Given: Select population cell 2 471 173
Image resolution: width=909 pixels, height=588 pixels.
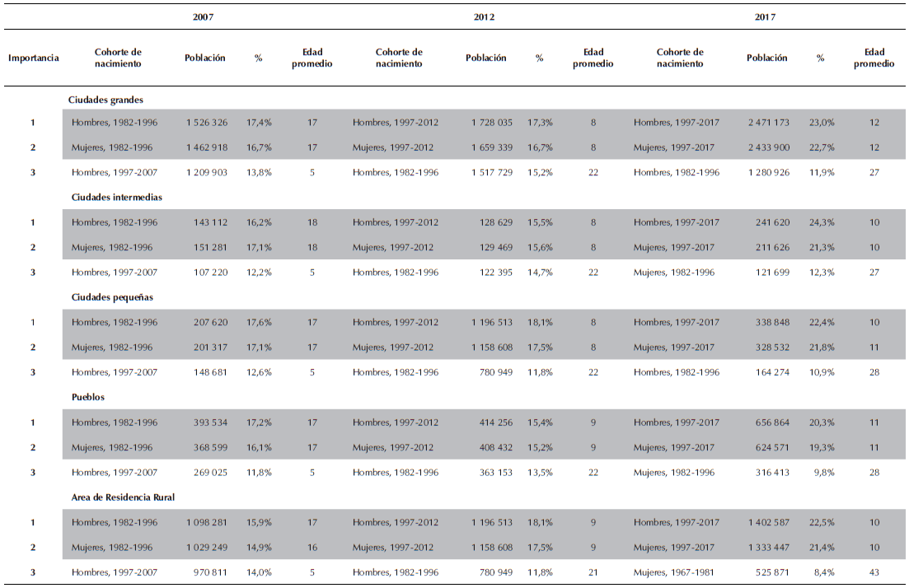Looking at the screenshot, I should click(767, 123).
